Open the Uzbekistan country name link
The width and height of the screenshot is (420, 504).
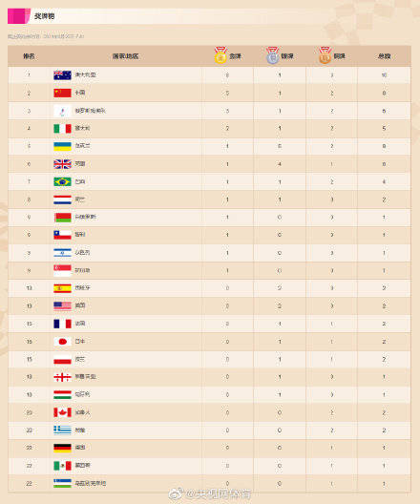tap(91, 483)
